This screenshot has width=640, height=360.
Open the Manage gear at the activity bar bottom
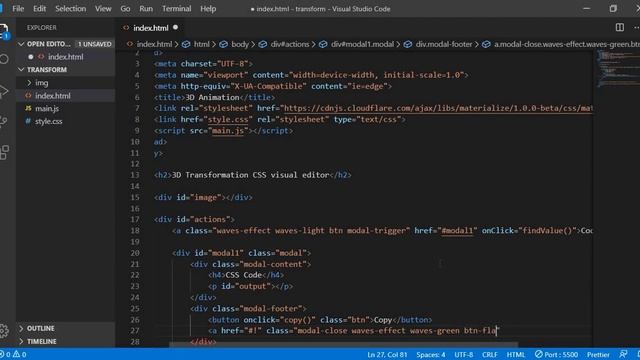4,330
